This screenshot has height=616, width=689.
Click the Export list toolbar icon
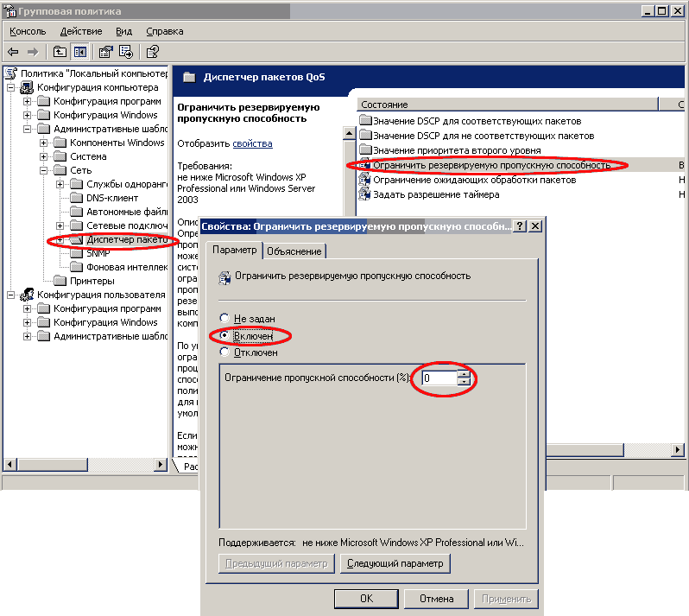[x=126, y=52]
